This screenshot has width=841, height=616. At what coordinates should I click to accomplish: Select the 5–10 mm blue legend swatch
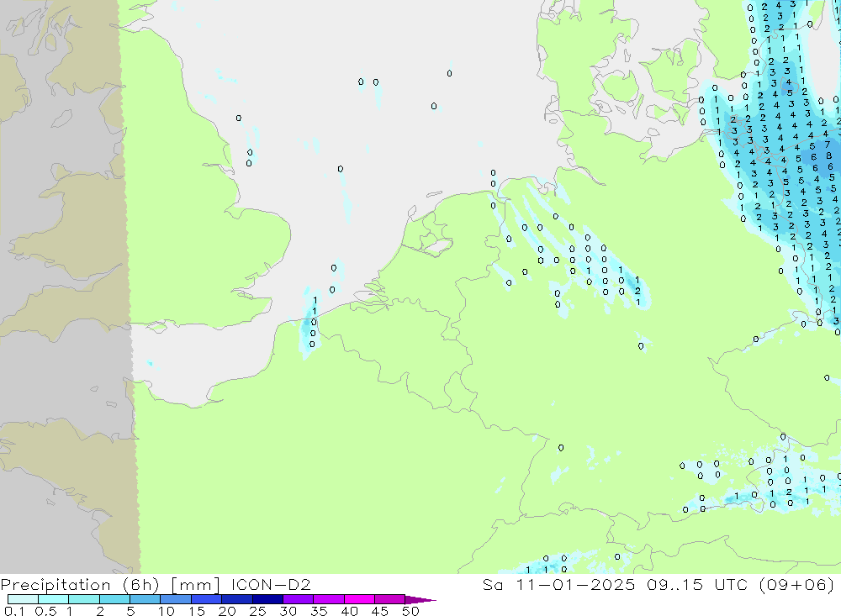145,599
